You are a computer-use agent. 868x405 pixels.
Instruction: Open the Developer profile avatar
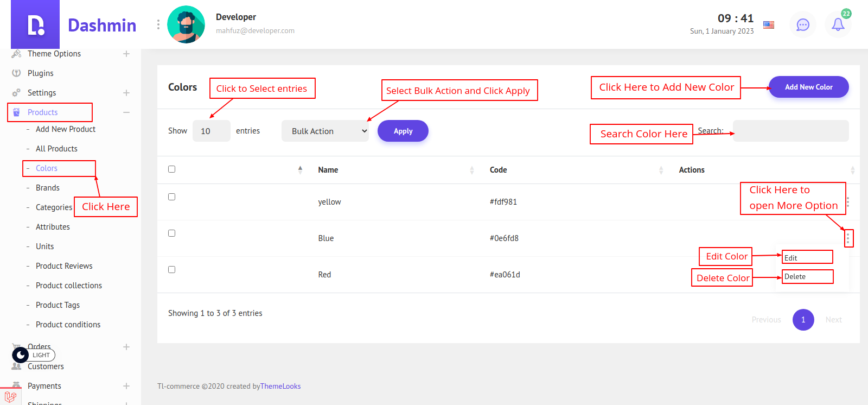tap(186, 24)
